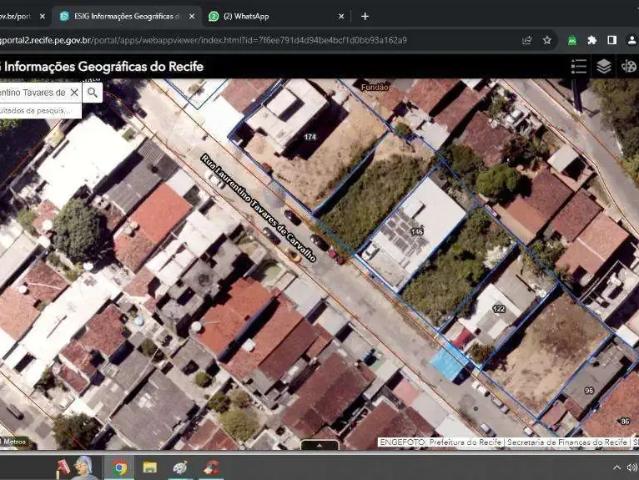Click the share page icon

pyautogui.click(x=527, y=40)
